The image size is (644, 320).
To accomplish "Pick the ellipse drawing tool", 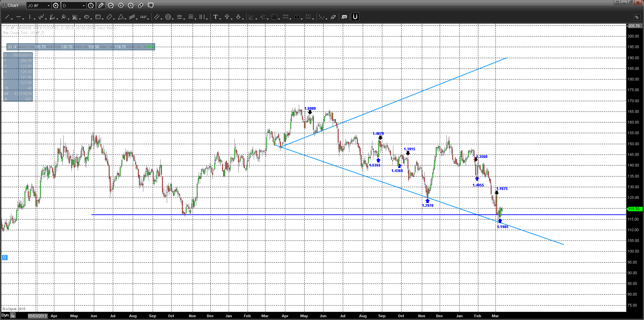I will (87, 17).
